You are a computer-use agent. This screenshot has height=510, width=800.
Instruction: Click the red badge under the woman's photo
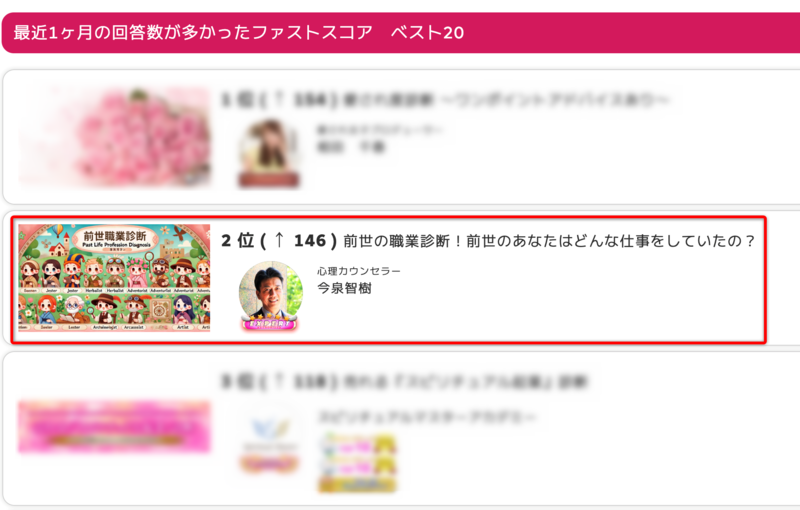point(269,180)
